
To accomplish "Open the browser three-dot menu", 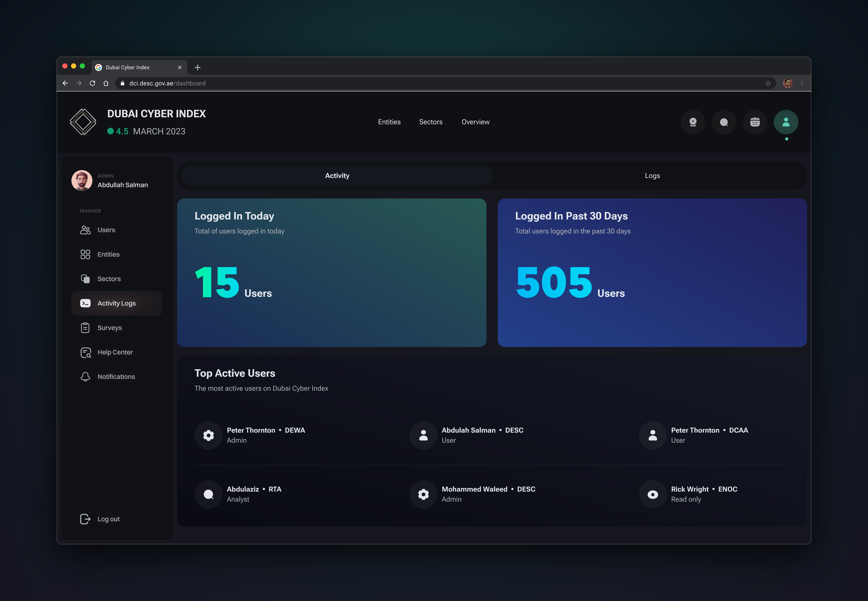I will coord(802,83).
